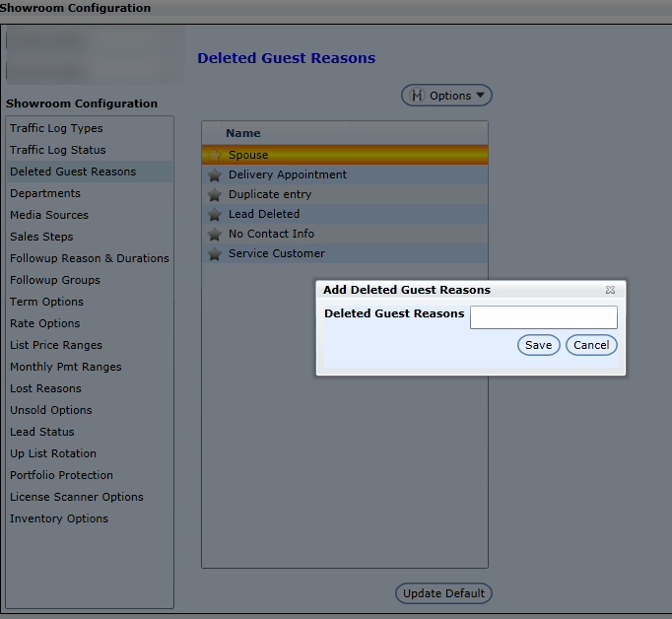Focus the Deleted Guest Reasons text field

coord(543,316)
